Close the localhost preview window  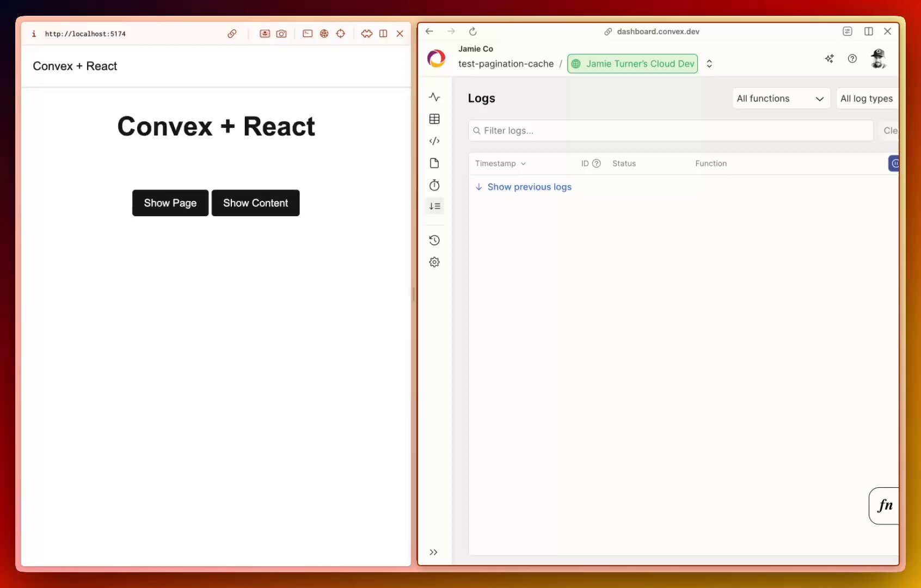pyautogui.click(x=400, y=34)
